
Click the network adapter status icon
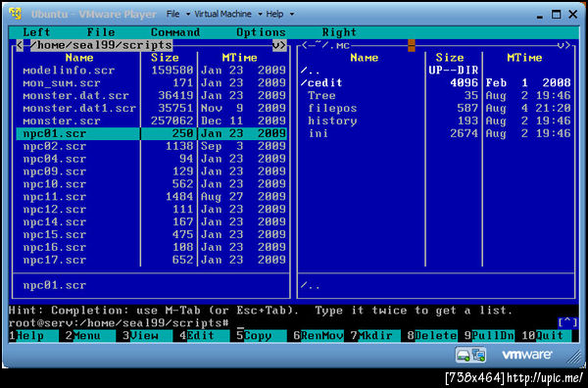pyautogui.click(x=479, y=355)
